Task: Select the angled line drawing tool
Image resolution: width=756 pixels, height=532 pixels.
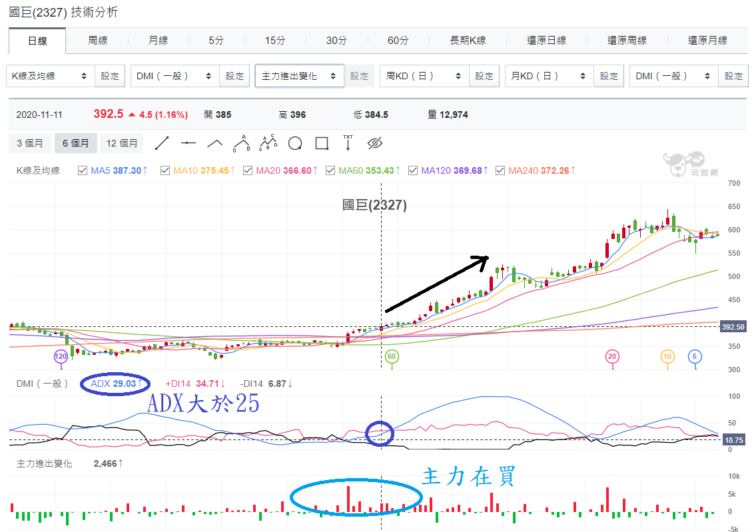Action: 215,142
